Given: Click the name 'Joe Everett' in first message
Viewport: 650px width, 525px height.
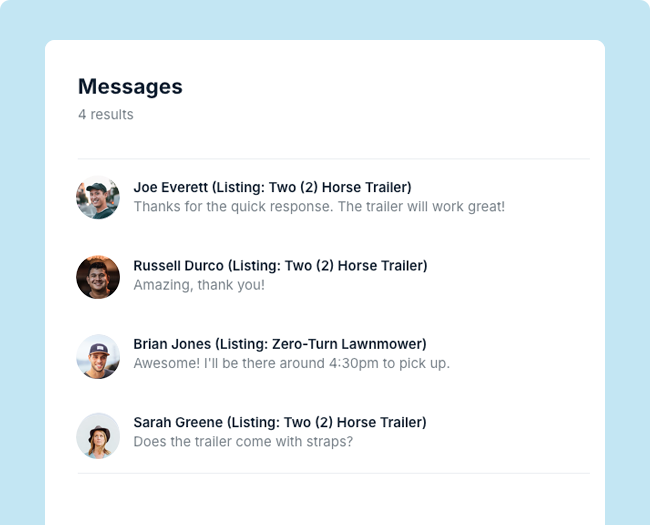Looking at the screenshot, I should click(170, 187).
